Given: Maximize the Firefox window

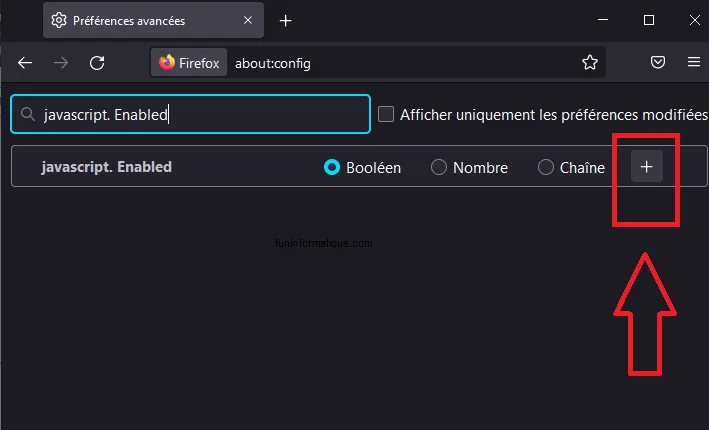Looking at the screenshot, I should 649,20.
